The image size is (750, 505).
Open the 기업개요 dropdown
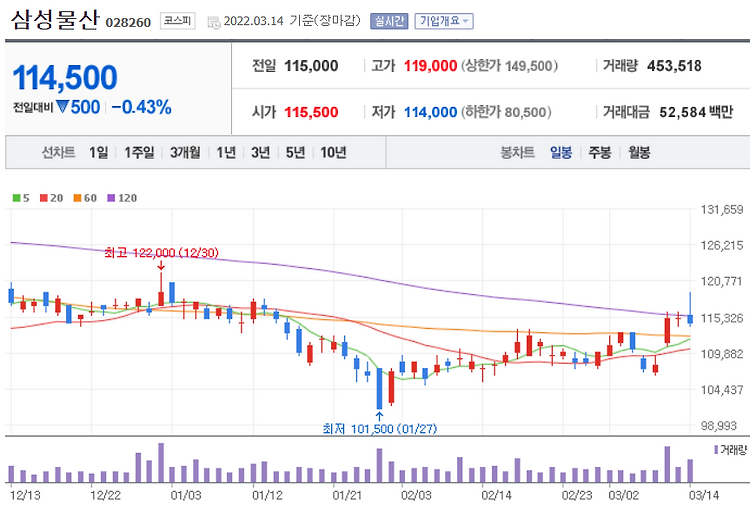point(444,21)
